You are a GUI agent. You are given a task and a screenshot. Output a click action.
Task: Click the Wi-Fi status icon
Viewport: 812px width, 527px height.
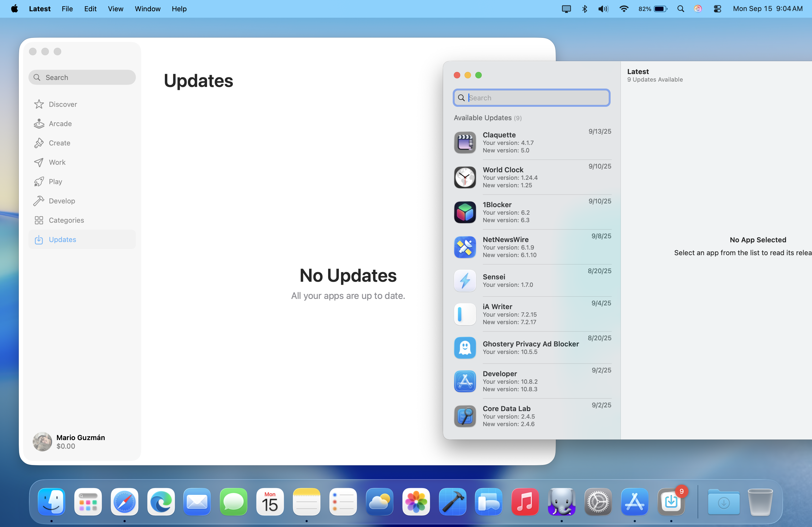624,9
